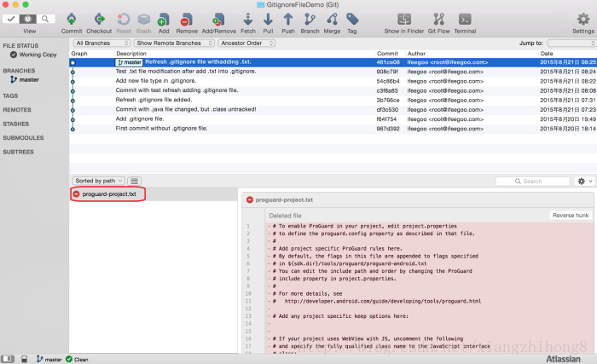Click the Atlassian logo

click(563, 359)
